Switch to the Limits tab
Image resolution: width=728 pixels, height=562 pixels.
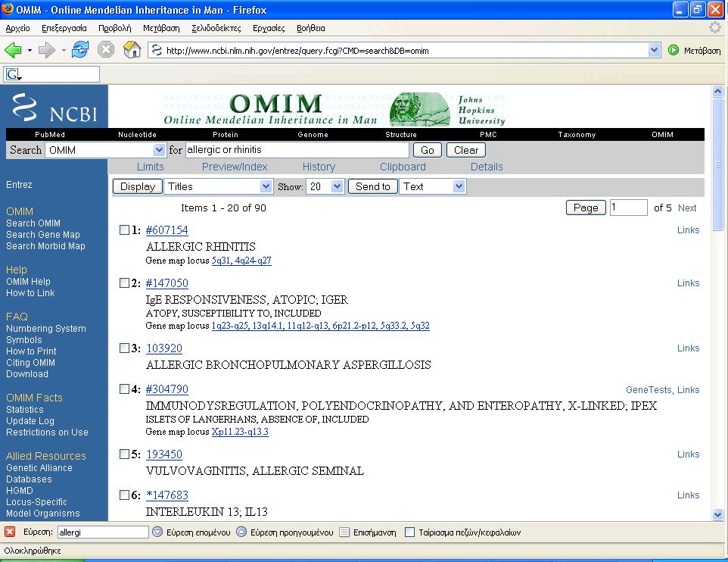150,167
